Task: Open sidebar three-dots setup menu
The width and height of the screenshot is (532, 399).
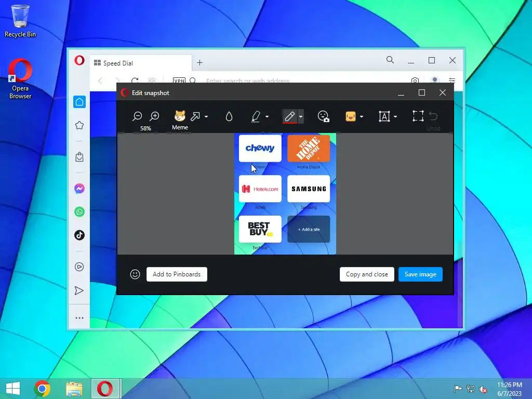Action: point(79,318)
